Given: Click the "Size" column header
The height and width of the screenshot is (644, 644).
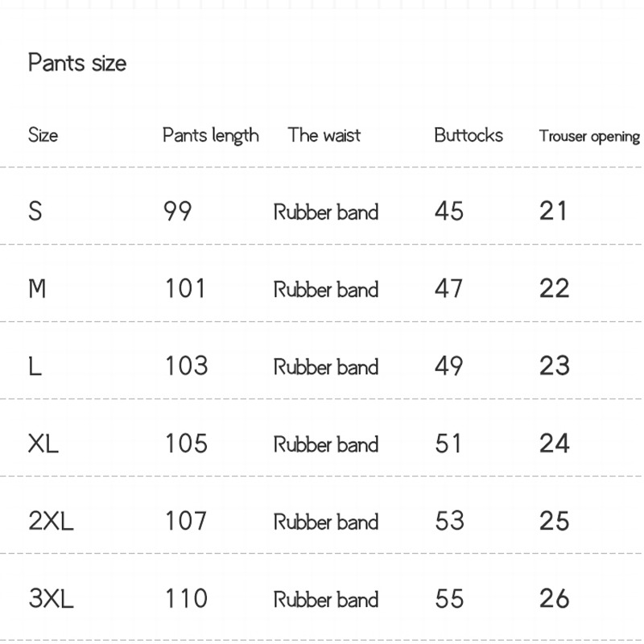Looking at the screenshot, I should click(43, 134).
